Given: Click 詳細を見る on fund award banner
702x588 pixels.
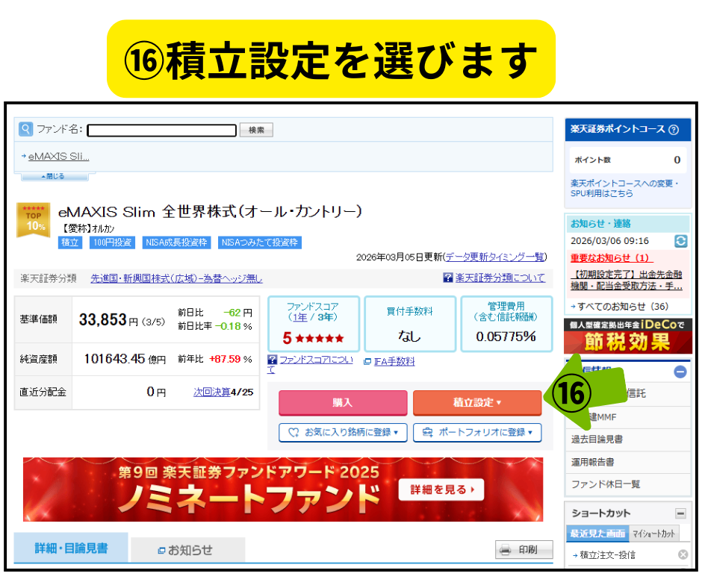Looking at the screenshot, I should (441, 490).
